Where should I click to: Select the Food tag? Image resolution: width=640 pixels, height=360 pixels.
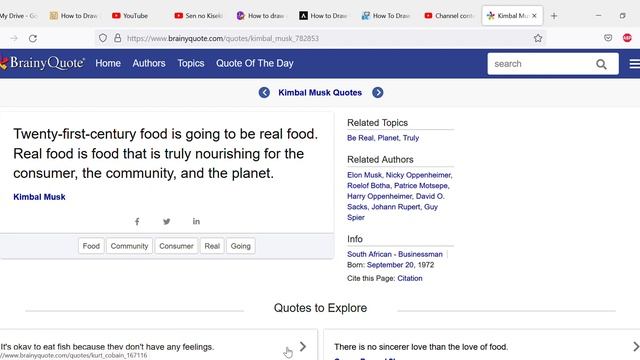[91, 246]
